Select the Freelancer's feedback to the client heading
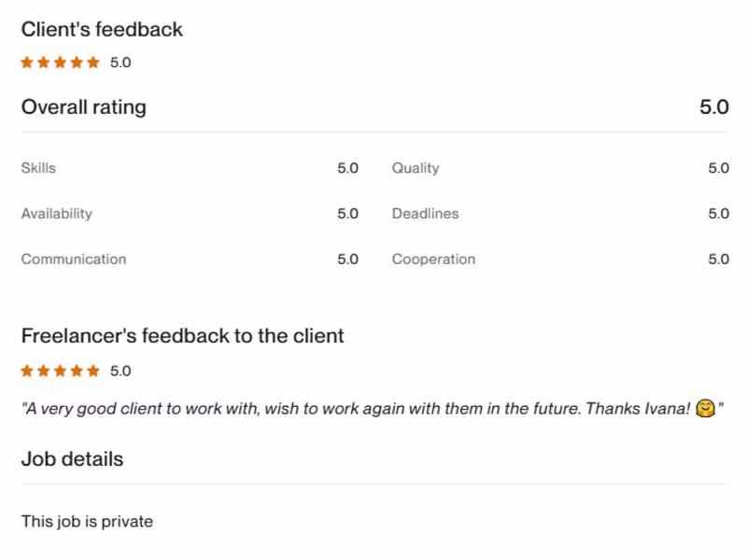 [x=182, y=336]
